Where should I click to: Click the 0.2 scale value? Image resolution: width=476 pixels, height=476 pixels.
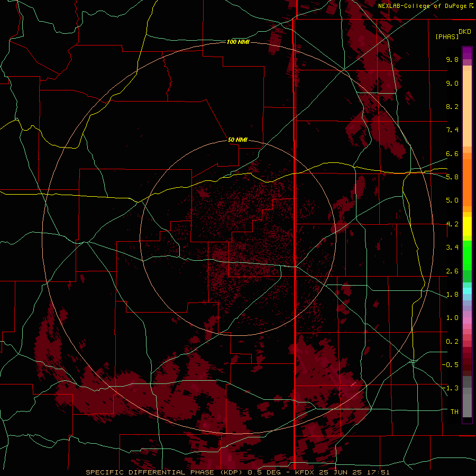tap(452, 342)
